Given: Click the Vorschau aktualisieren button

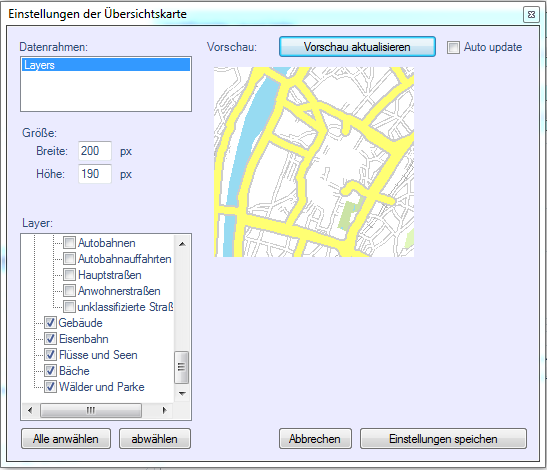Looking at the screenshot, I should (x=357, y=47).
